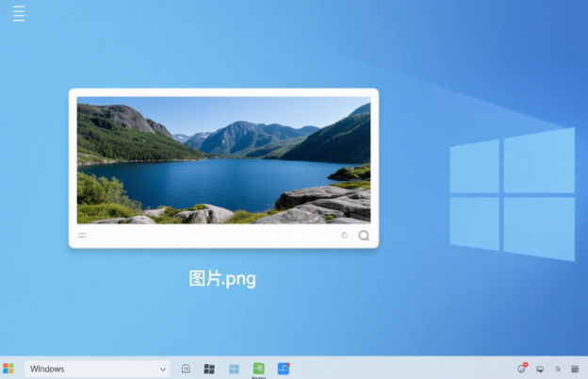The width and height of the screenshot is (588, 379).
Task: Open the landscape photo preview thumbnail
Action: 224,160
